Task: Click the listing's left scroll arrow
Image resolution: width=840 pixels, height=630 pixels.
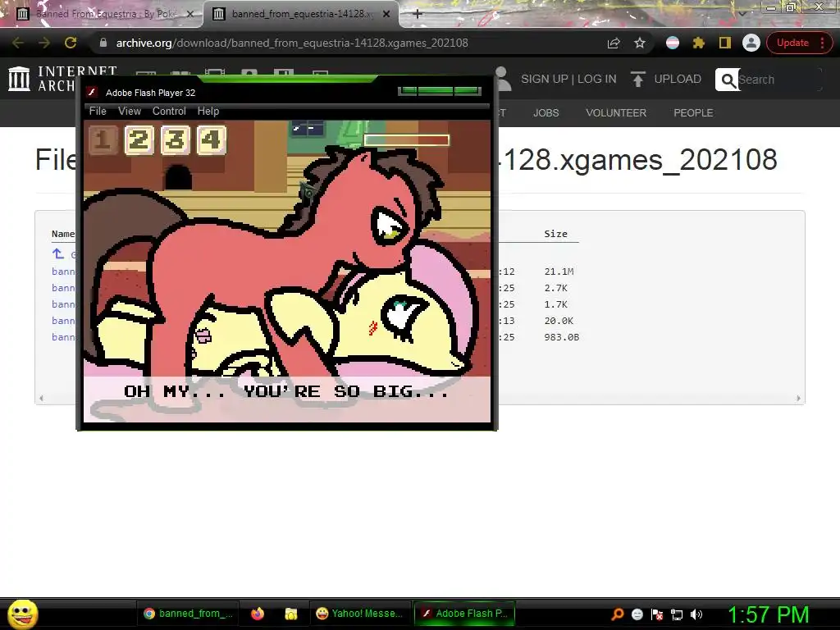Action: 41,399
